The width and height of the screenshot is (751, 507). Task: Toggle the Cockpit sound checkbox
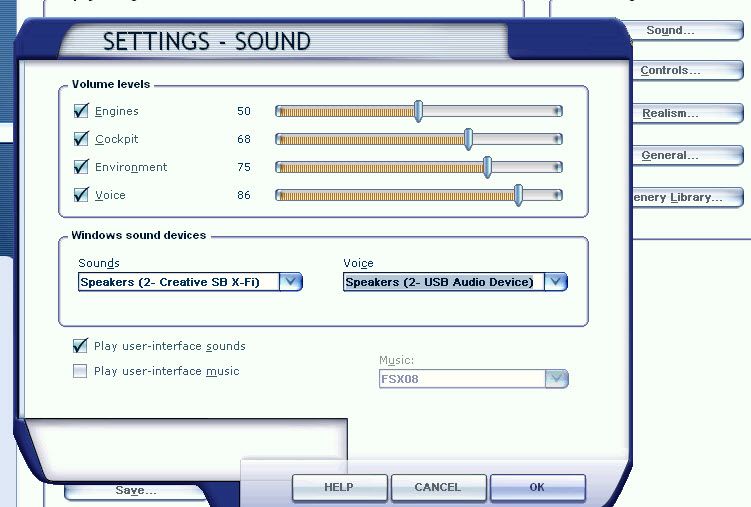[81, 139]
